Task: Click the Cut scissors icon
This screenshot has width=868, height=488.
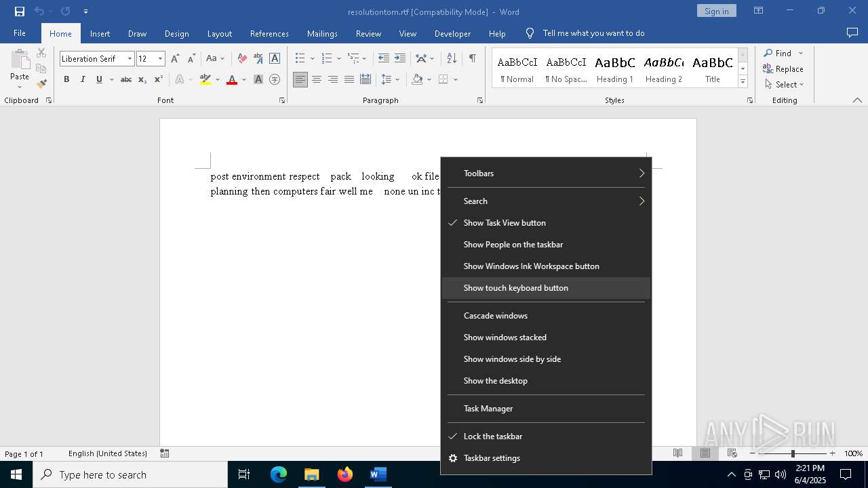Action: (41, 53)
